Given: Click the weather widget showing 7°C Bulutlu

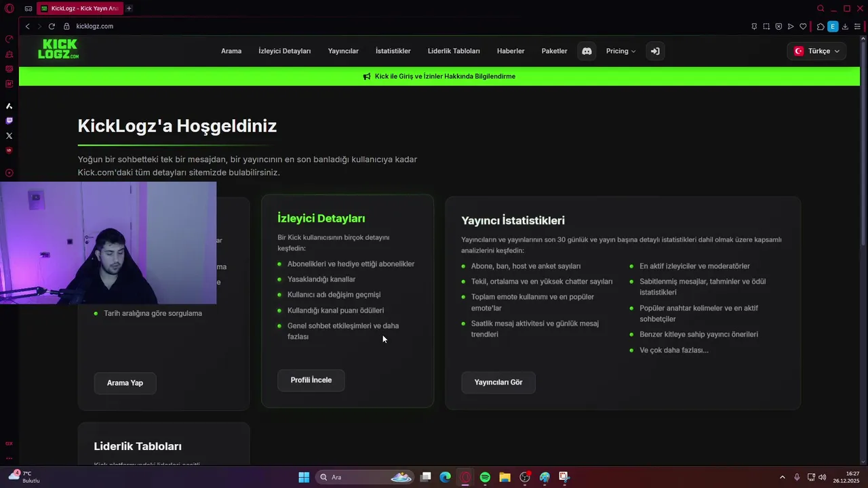Looking at the screenshot, I should 24,477.
